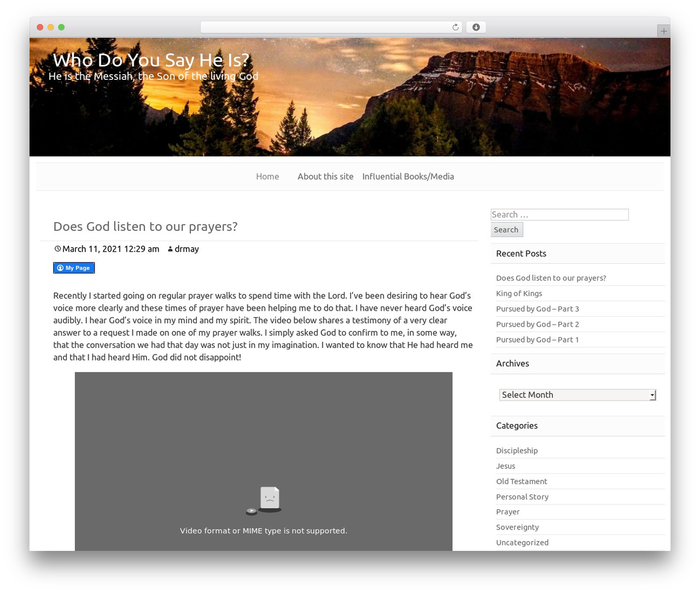Click the blue My Page button
The image size is (700, 593).
[74, 268]
